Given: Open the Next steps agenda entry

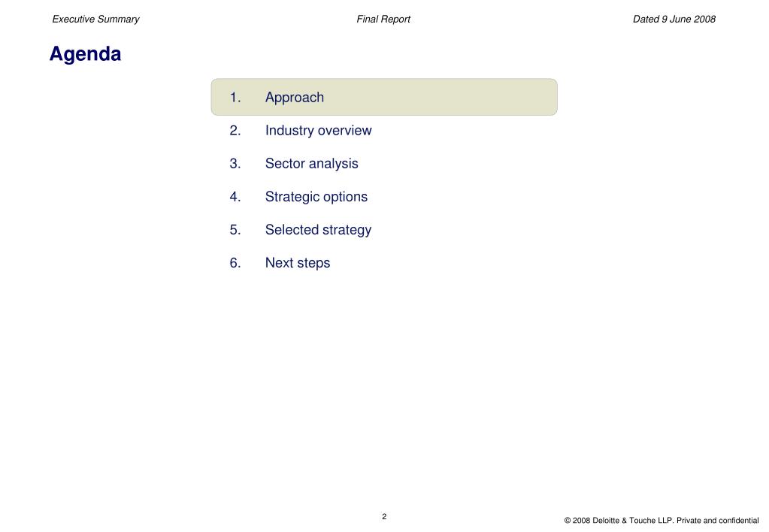Looking at the screenshot, I should point(298,263).
